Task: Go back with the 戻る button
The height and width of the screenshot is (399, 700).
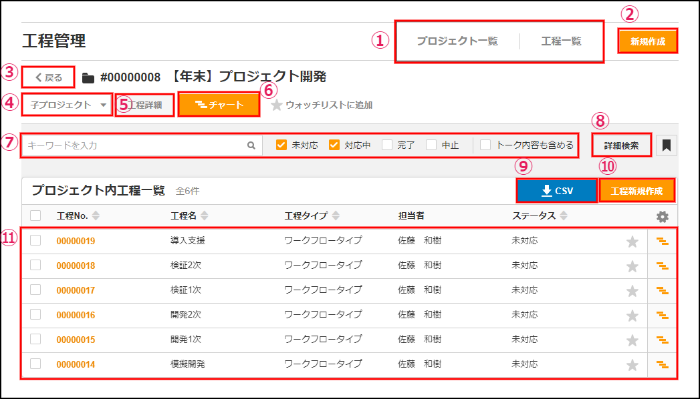Action: coord(48,78)
